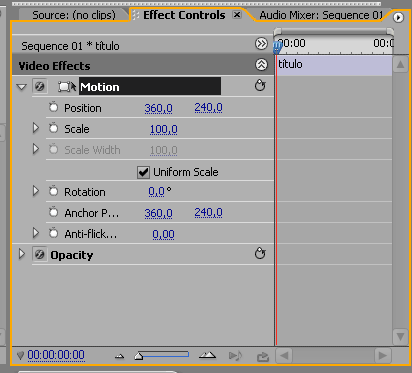The image size is (412, 373).
Task: Select the Opacity effect name
Action: tap(72, 255)
